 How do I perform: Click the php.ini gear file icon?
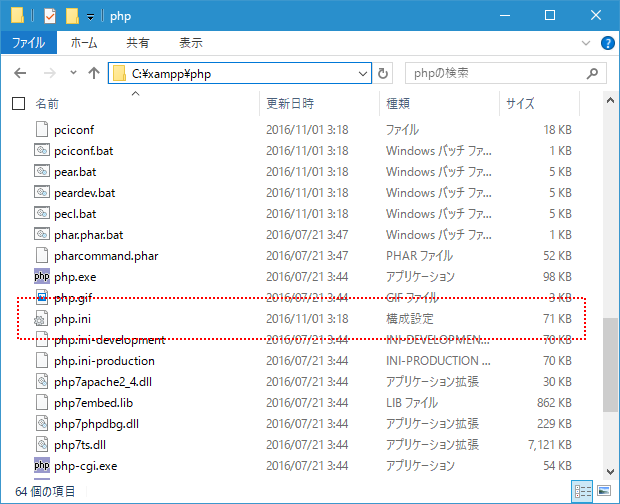[41, 319]
